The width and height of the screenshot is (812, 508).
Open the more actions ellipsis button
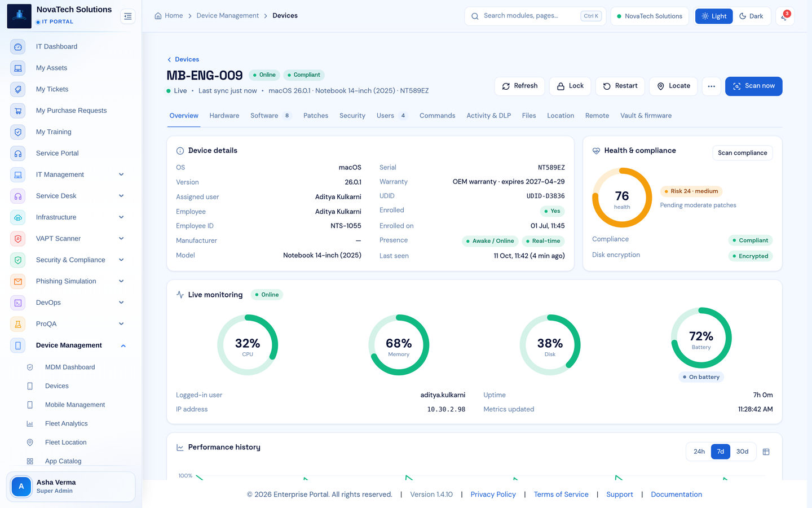tap(712, 86)
